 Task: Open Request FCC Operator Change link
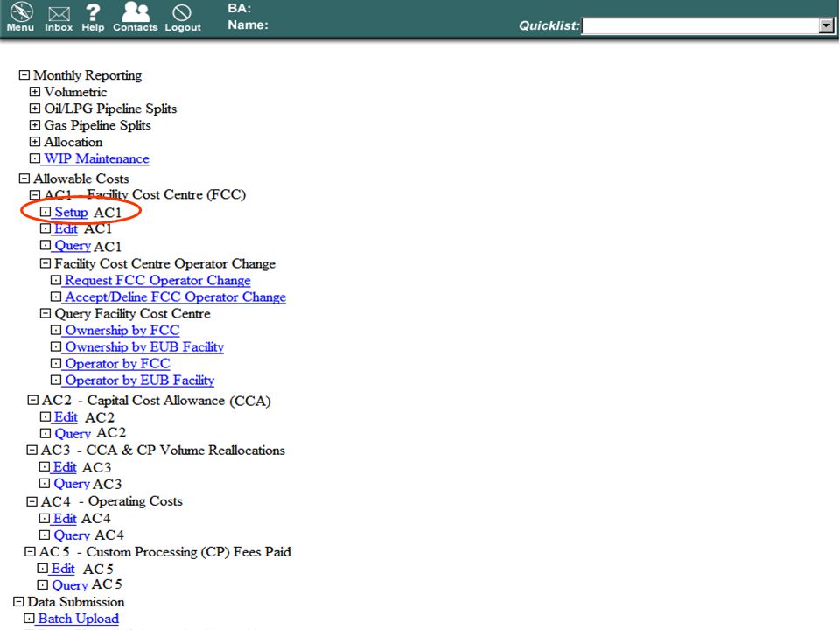click(x=157, y=280)
